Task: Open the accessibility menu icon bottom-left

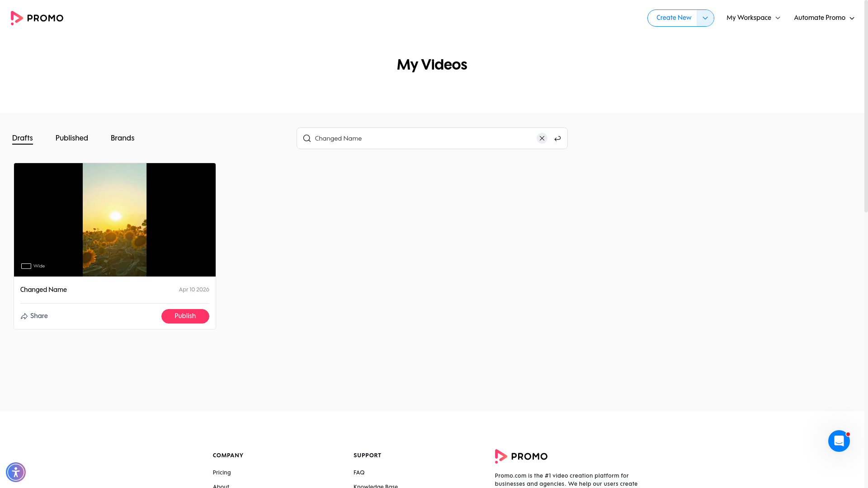Action: [x=16, y=472]
